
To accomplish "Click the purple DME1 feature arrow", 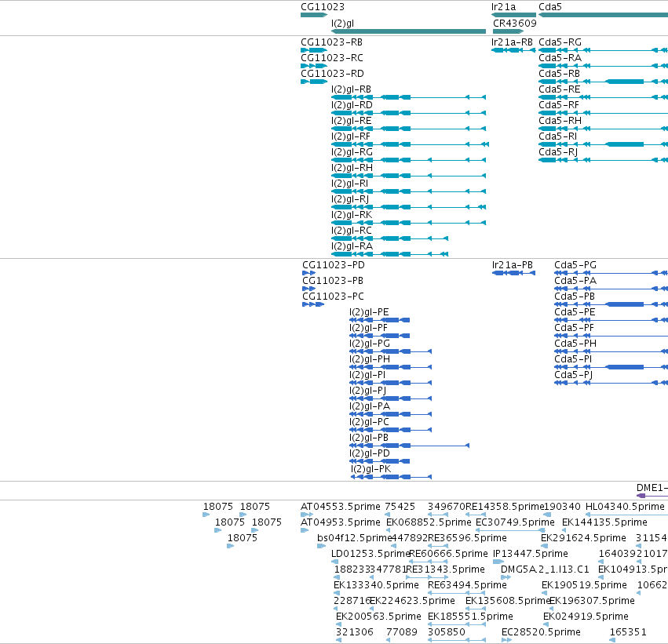I will coord(652,496).
